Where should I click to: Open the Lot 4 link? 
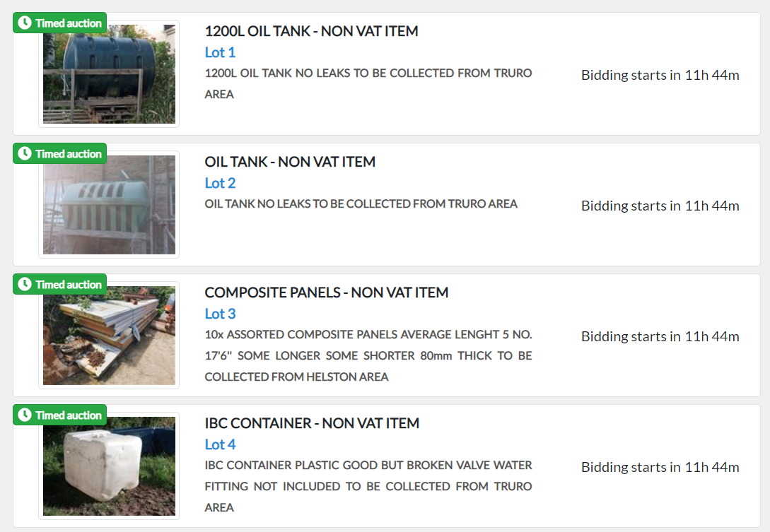click(220, 444)
